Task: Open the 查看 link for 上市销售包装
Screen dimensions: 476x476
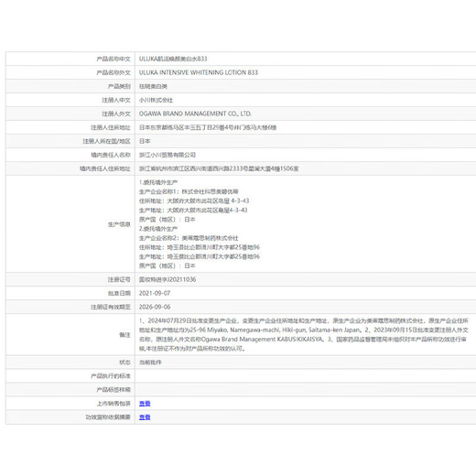Action: 145,404
